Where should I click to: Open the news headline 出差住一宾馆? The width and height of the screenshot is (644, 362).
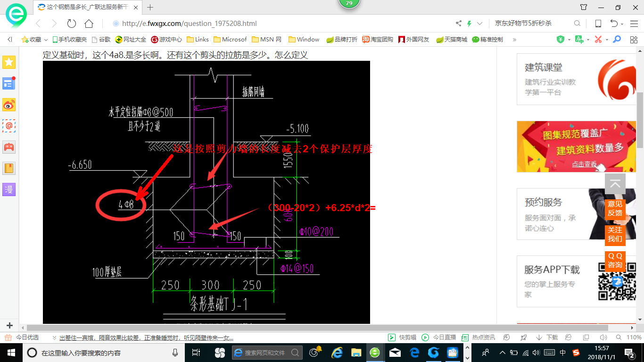[146, 337]
